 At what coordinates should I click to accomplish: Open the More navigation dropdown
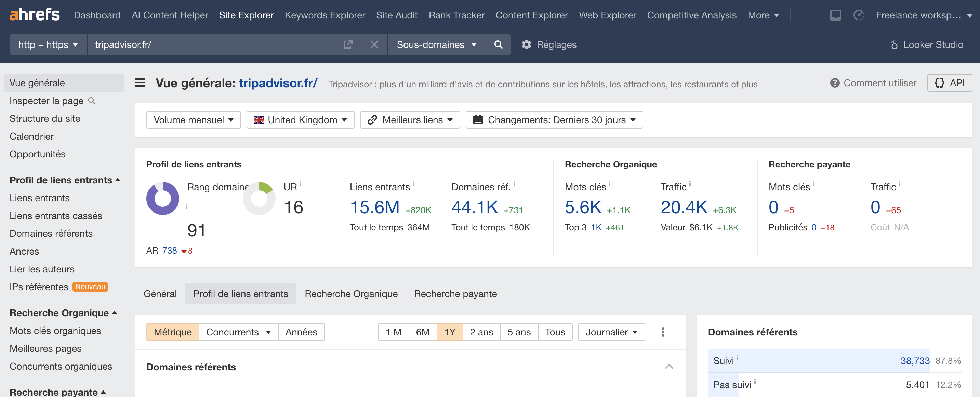pyautogui.click(x=763, y=15)
